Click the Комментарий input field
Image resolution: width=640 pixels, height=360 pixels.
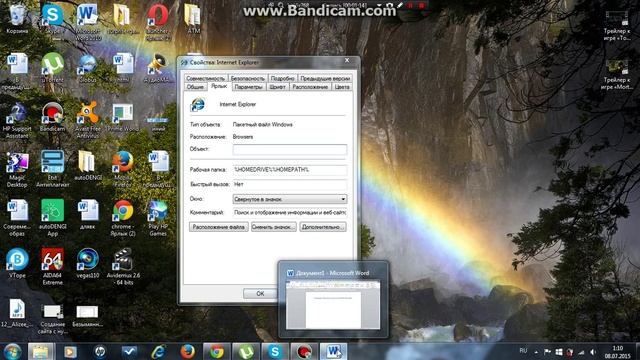pyautogui.click(x=290, y=212)
